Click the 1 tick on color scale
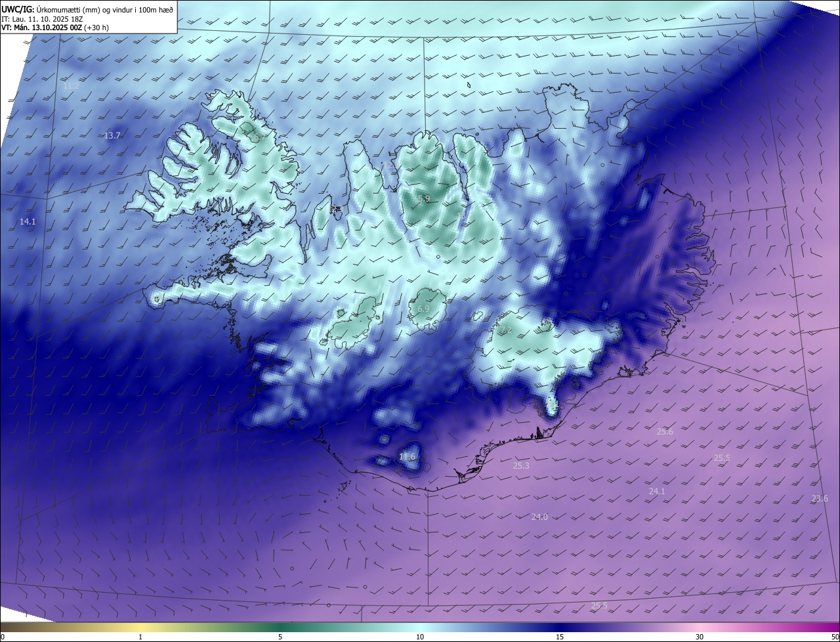 coord(140,637)
